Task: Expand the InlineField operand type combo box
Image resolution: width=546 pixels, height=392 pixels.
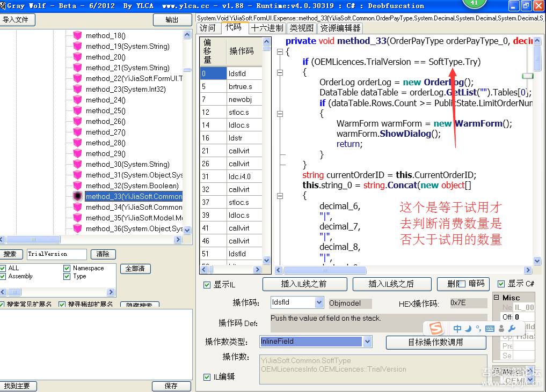Action: tap(367, 342)
